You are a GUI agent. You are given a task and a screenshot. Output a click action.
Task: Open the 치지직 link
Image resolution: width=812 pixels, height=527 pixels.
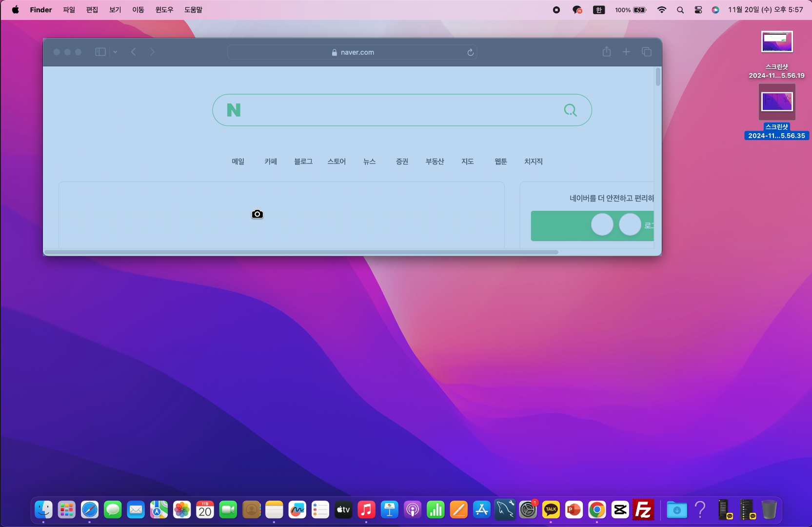pos(534,162)
